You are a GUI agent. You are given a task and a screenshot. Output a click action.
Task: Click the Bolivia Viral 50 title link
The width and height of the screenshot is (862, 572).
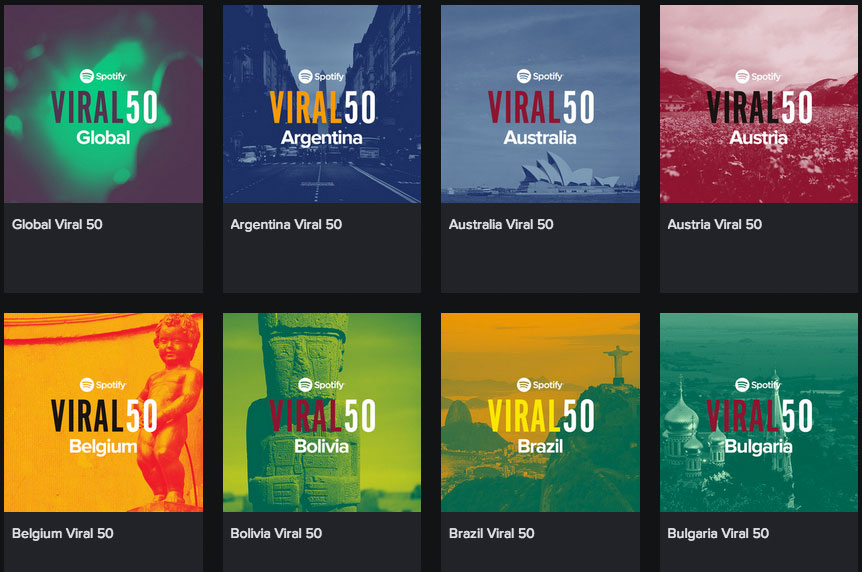(x=276, y=534)
